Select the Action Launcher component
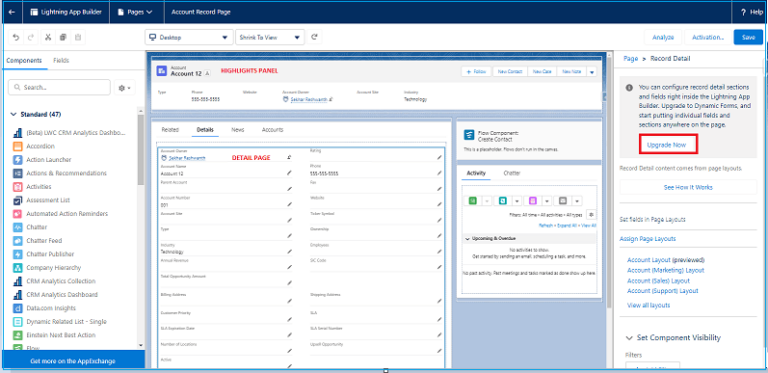Viewport: 768px width, 373px height. click(x=42, y=160)
